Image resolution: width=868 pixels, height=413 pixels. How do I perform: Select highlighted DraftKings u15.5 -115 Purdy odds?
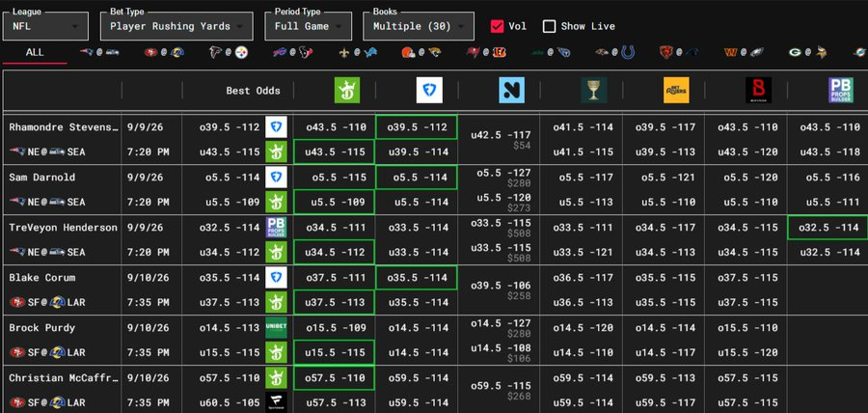(335, 352)
